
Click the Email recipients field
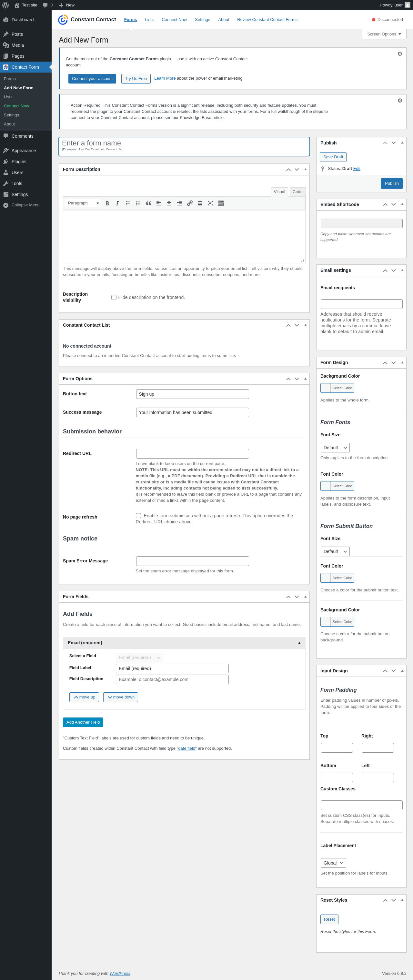tap(362, 304)
